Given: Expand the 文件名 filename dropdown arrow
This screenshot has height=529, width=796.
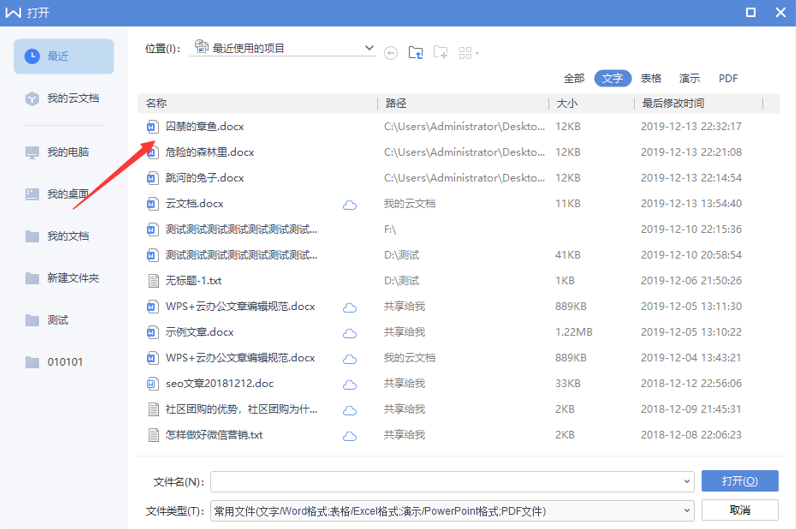Looking at the screenshot, I should point(686,481).
